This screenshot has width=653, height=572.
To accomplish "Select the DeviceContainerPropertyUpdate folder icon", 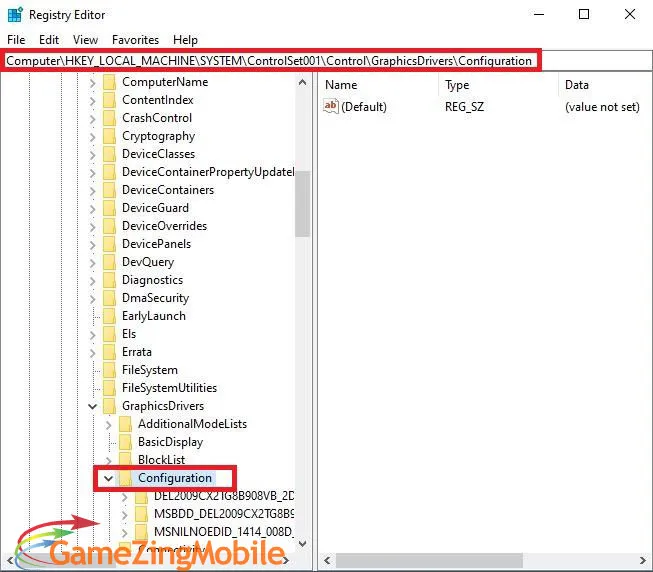I will (109, 172).
